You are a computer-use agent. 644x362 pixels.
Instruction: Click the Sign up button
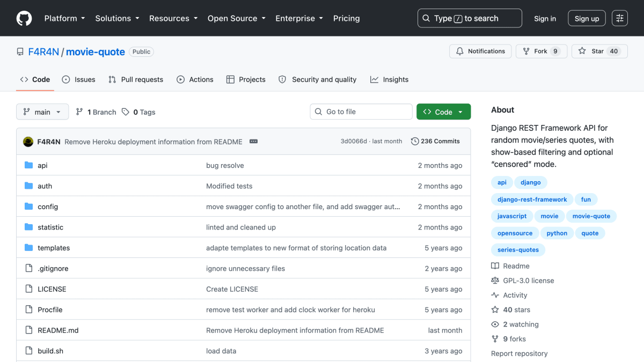(x=587, y=18)
